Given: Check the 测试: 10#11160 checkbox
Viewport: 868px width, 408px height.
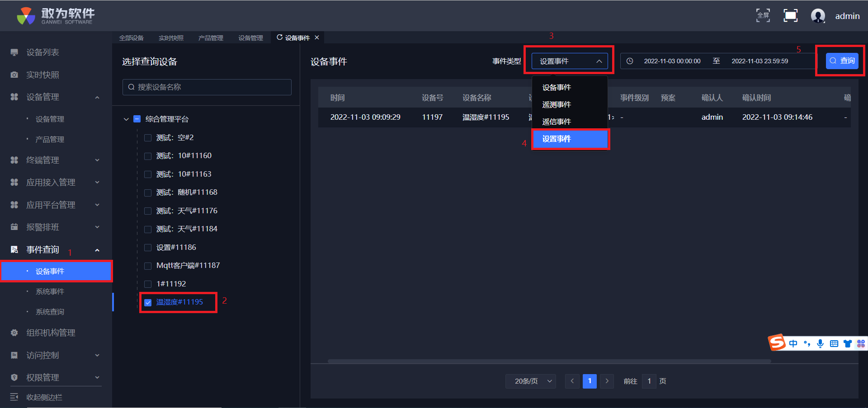Looking at the screenshot, I should coord(148,156).
